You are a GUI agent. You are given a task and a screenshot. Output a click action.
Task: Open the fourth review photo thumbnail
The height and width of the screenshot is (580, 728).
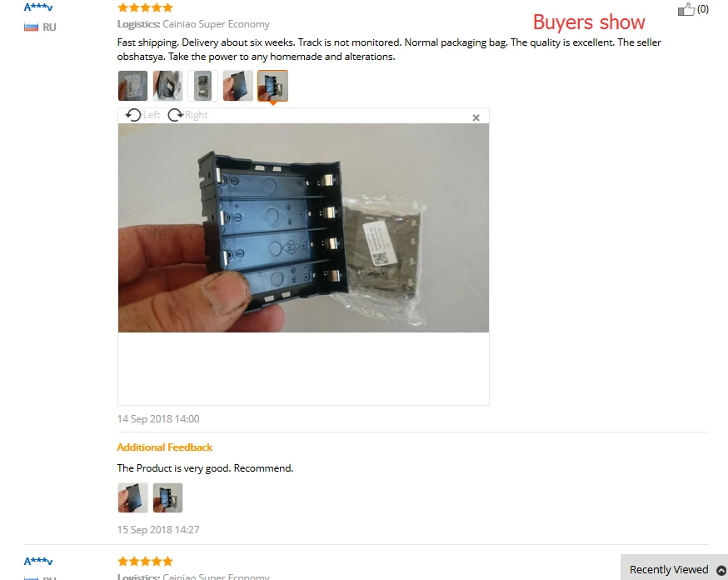tap(237, 86)
